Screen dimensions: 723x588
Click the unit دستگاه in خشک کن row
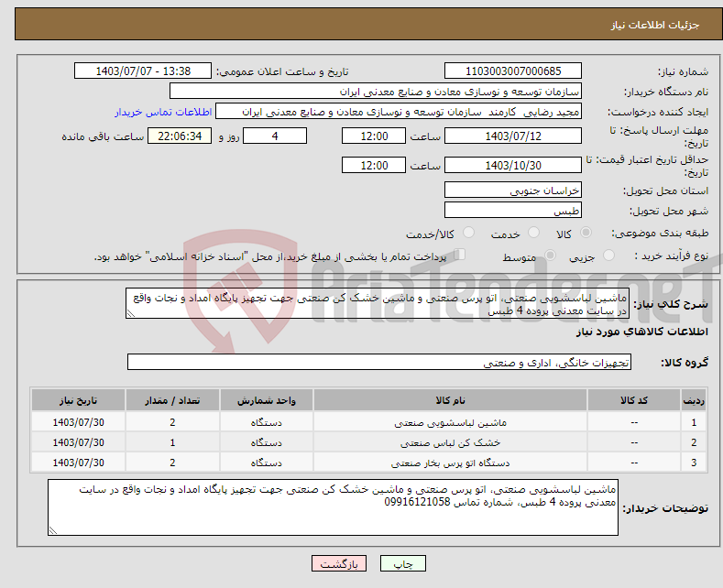267,443
